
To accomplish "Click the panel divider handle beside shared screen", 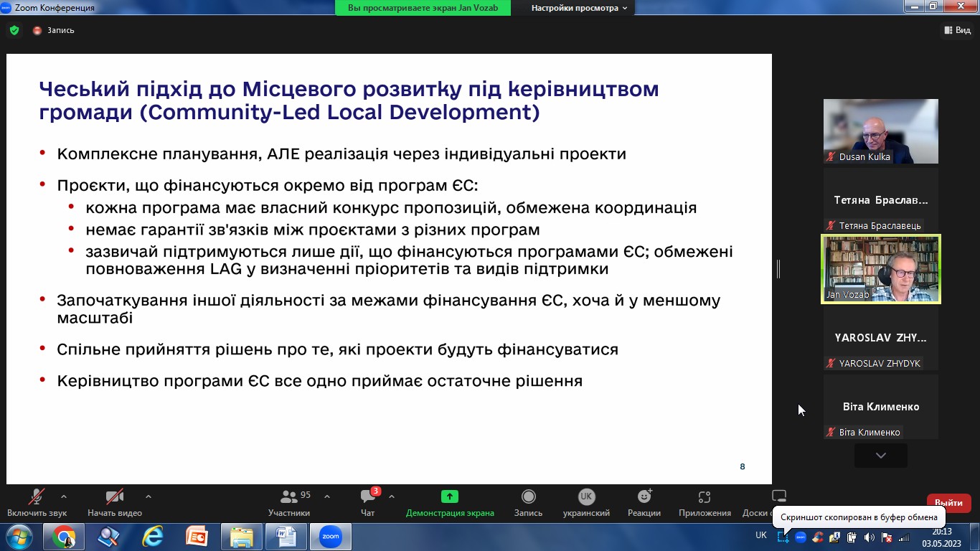I will tap(778, 269).
